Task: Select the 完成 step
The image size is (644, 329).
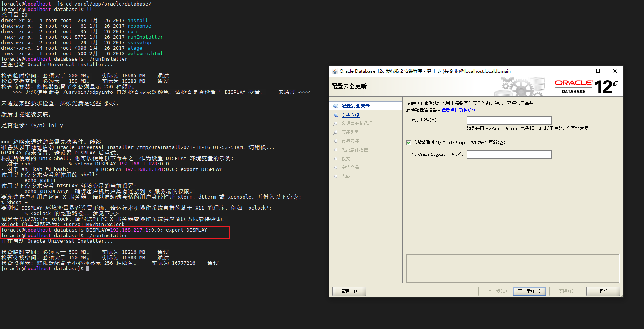Action: tap(346, 176)
